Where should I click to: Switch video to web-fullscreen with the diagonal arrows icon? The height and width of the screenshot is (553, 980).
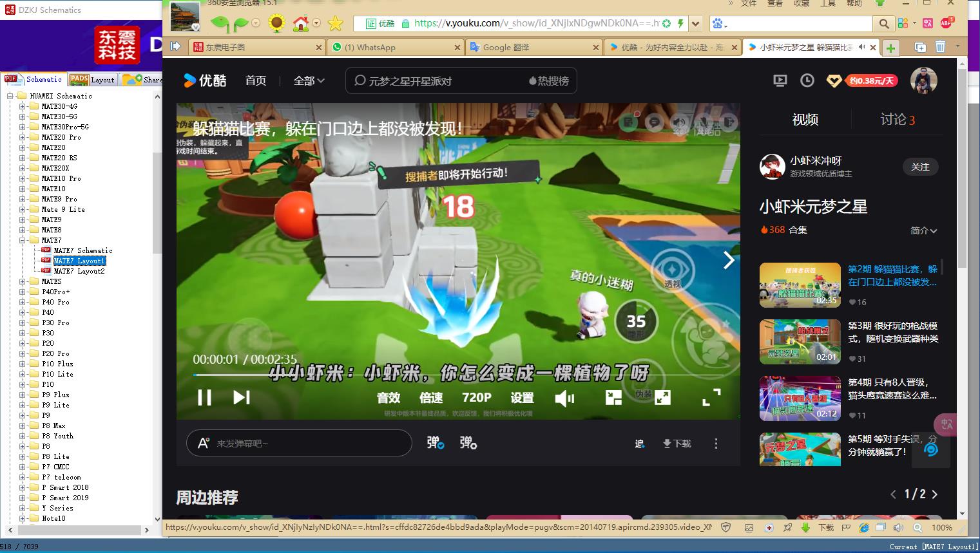coord(662,398)
